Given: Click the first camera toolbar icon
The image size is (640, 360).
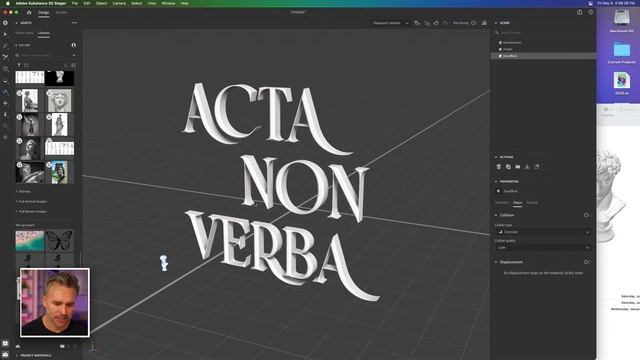Looking at the screenshot, I should click(417, 23).
